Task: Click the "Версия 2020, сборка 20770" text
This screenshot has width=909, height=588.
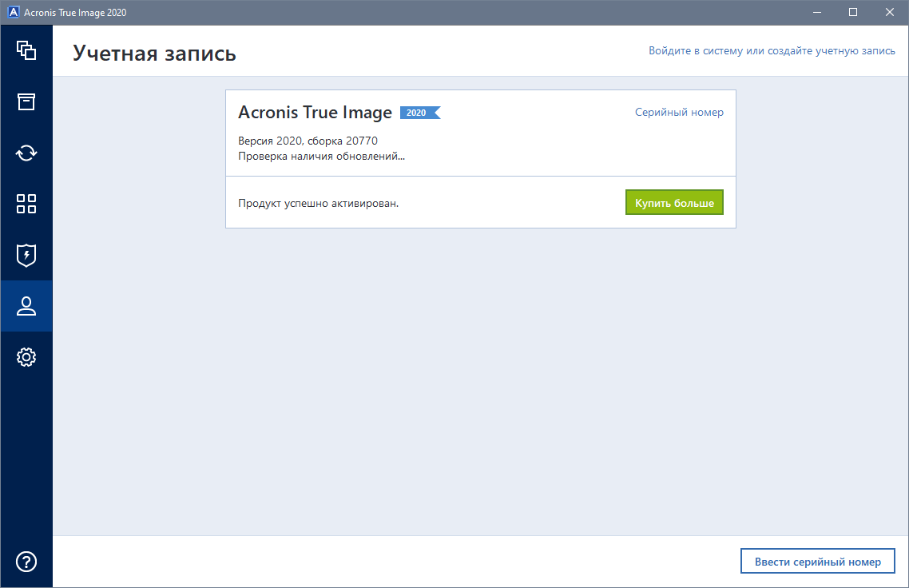Action: coord(308,141)
